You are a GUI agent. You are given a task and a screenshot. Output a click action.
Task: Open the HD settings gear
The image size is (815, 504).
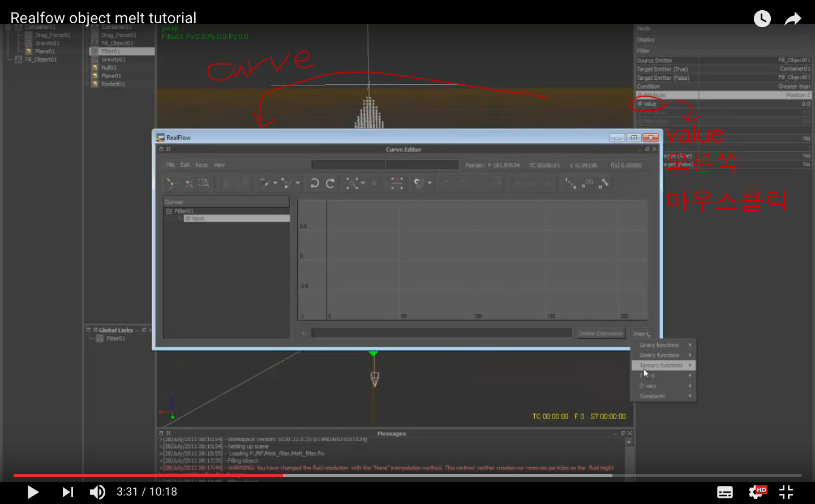click(757, 492)
